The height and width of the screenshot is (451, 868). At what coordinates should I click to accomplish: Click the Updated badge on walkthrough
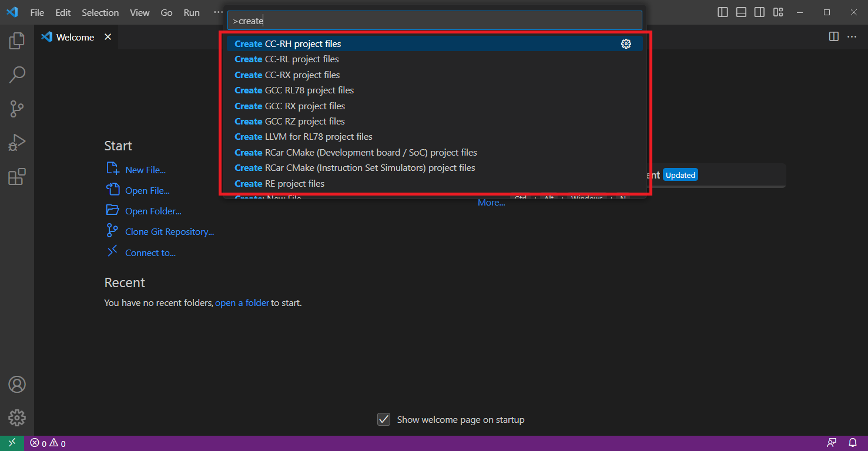(x=681, y=175)
